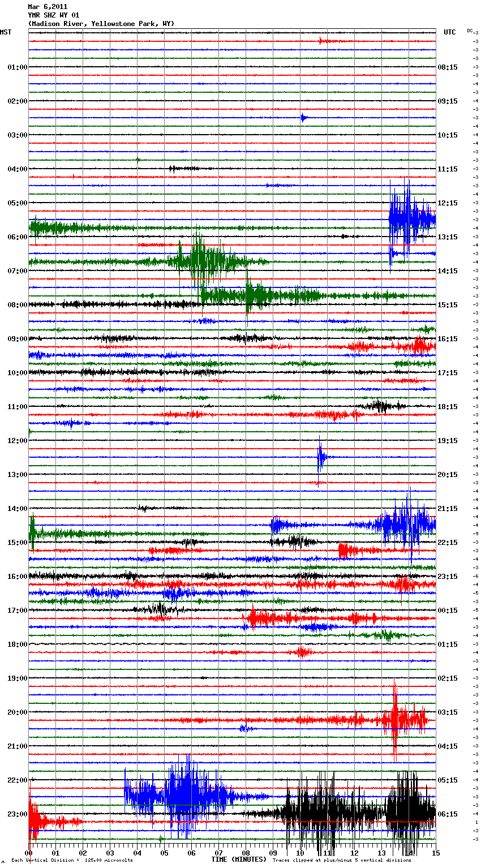Click the date text "Mar 6,2011"
481x868 pixels.
(48, 7)
